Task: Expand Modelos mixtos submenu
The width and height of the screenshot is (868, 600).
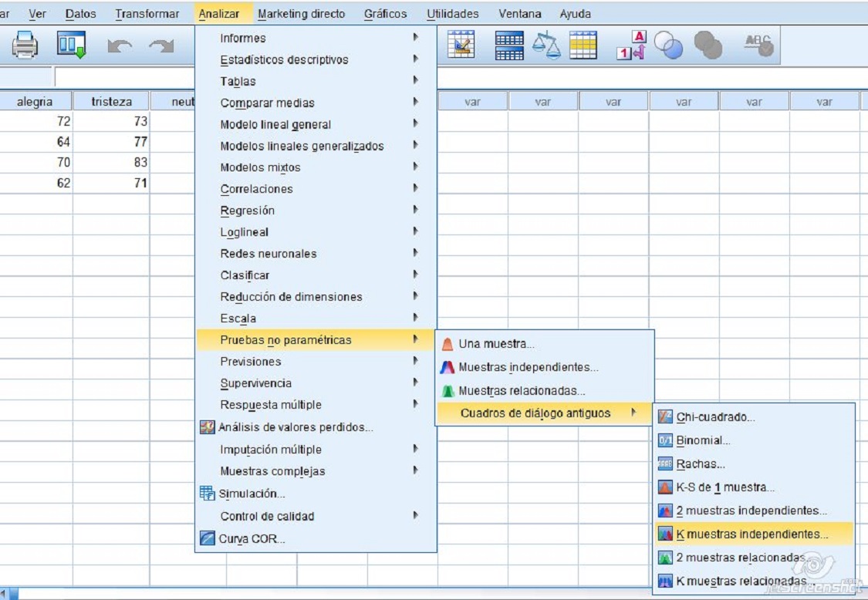Action: (316, 167)
